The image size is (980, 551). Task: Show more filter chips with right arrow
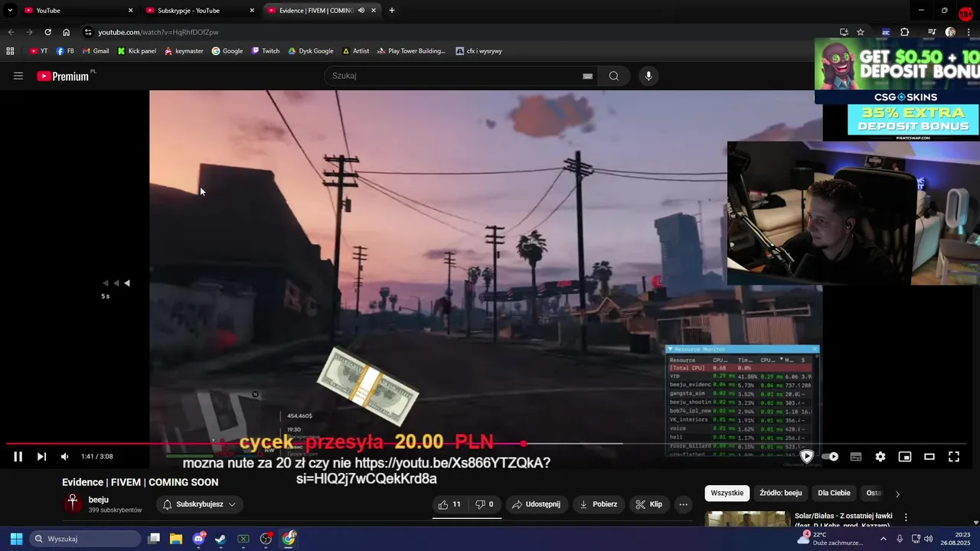pyautogui.click(x=897, y=494)
